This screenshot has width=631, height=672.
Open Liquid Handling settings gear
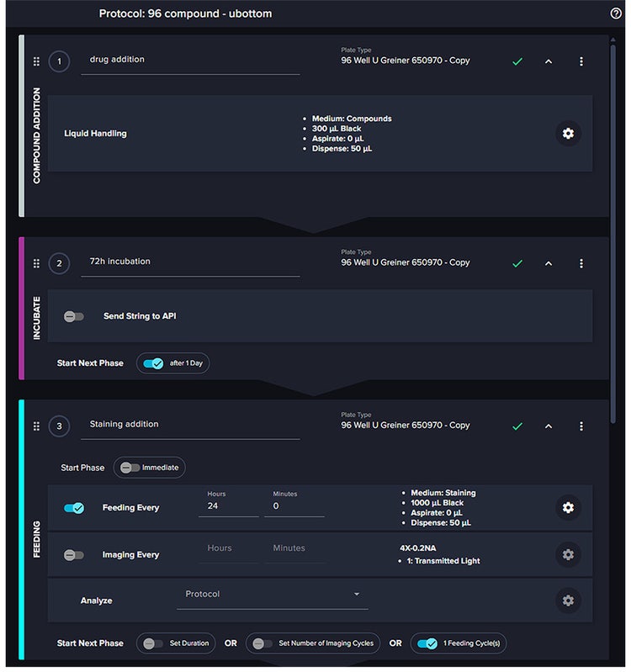[568, 134]
